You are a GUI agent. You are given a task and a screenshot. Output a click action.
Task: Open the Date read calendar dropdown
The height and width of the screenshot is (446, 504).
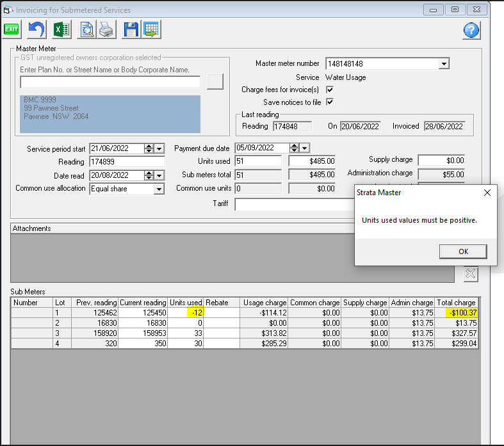159,175
